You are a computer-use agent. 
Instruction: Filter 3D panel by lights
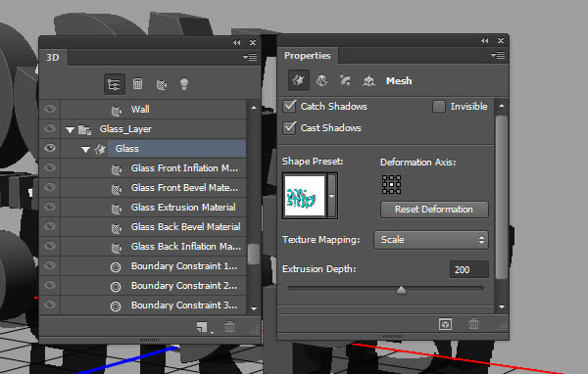pos(184,84)
